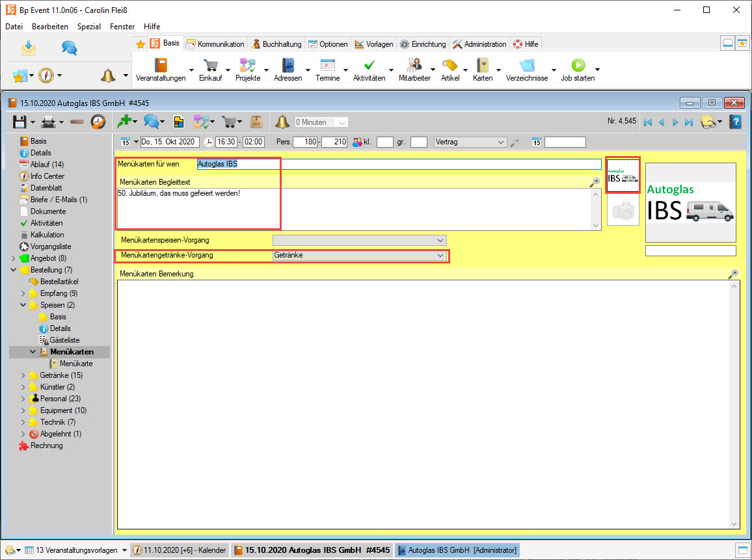
Task: Click the printer icon in event toolbar
Action: pyautogui.click(x=48, y=122)
